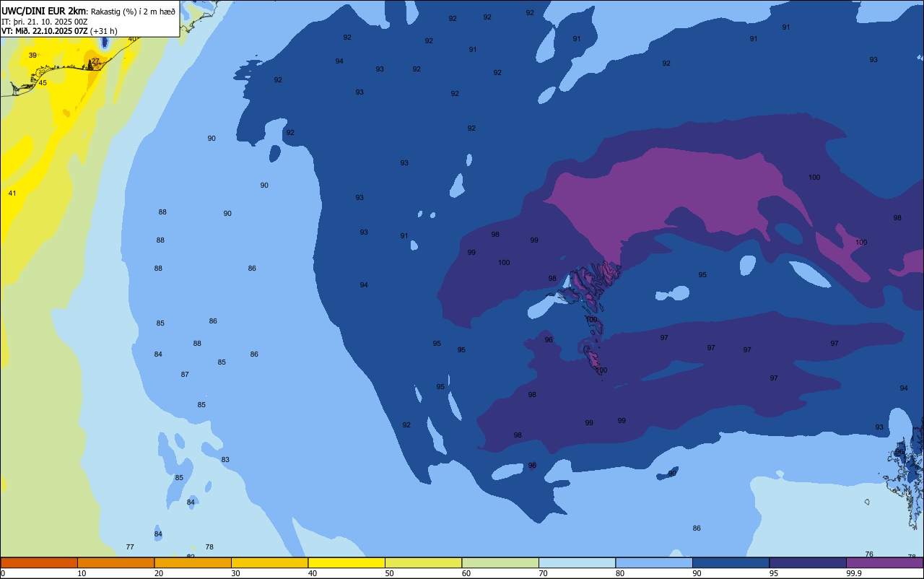924x579 pixels.
Task: Click the humidity value '76' on the map
Action: point(869,554)
